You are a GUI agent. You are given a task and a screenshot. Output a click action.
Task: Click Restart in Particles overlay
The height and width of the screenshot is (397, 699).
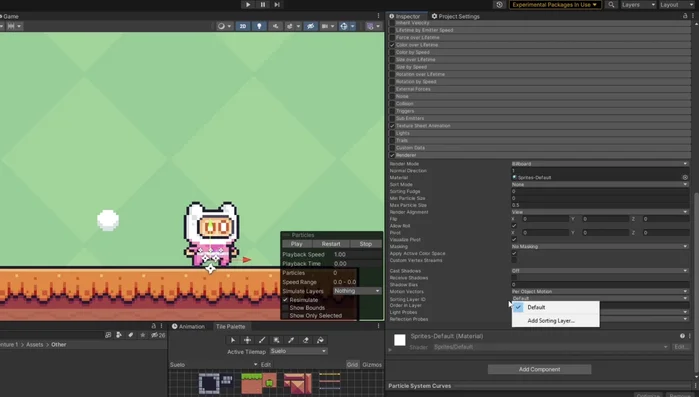[x=331, y=244]
